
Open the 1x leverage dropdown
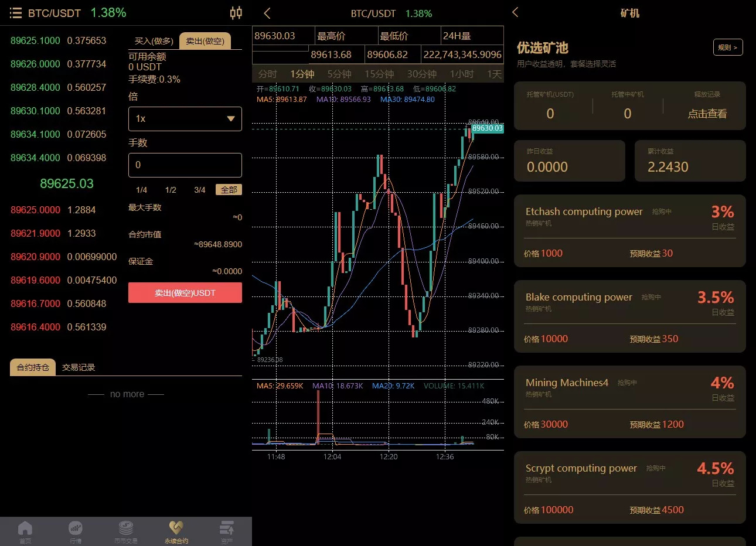(185, 119)
